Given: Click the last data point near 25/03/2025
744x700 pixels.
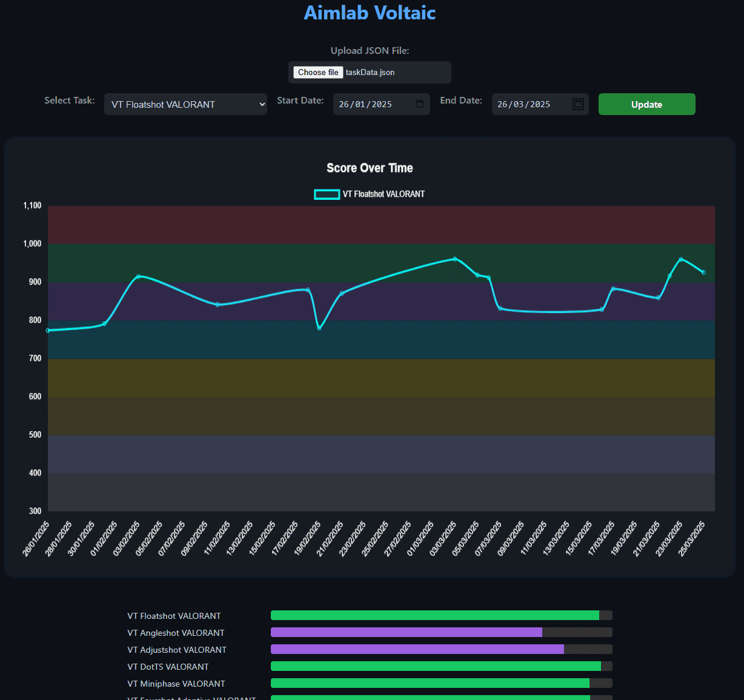Looking at the screenshot, I should (703, 272).
